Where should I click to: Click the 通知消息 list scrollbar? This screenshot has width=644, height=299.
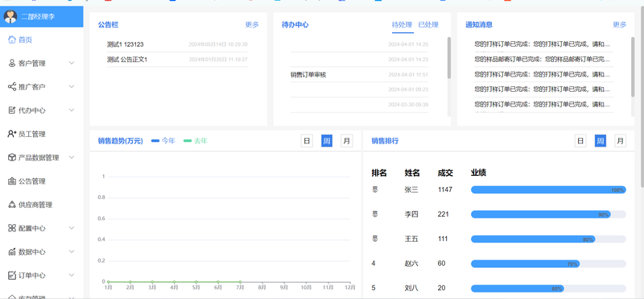pos(633,67)
